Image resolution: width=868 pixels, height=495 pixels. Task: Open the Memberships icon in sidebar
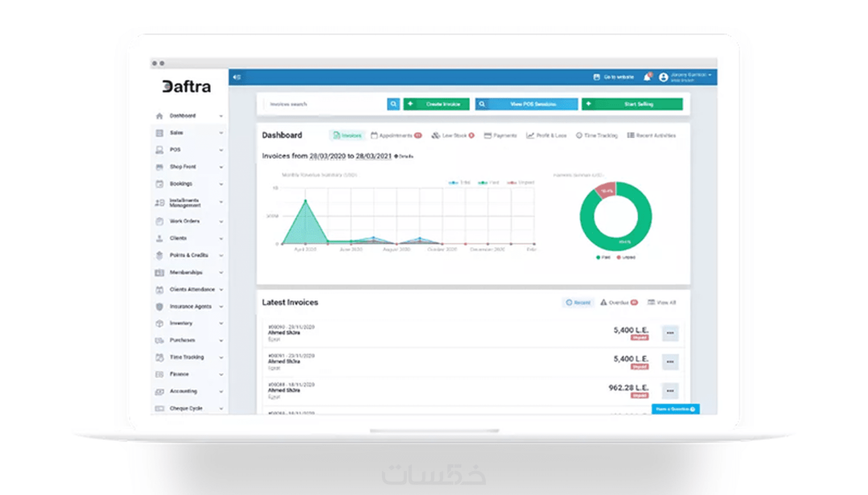coord(159,273)
